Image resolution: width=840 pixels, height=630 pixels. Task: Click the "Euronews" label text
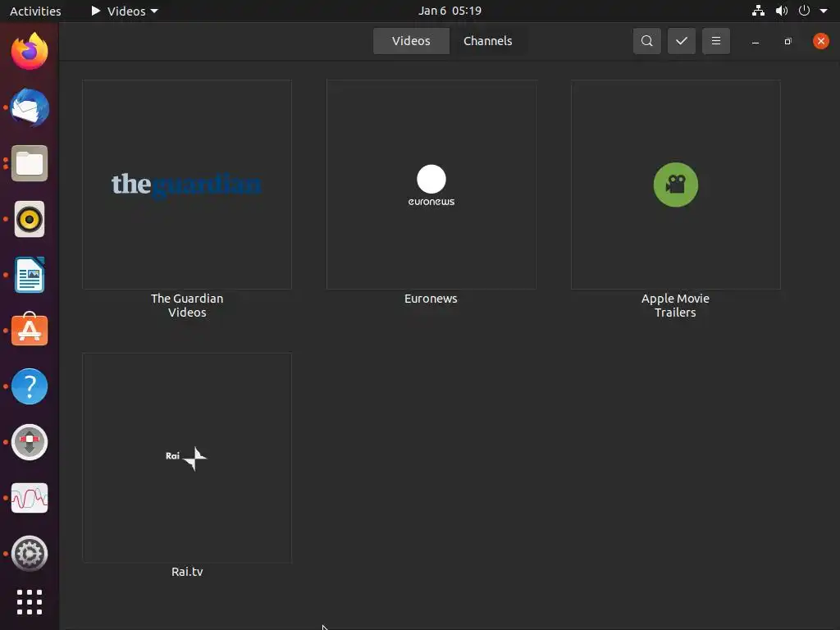(431, 299)
